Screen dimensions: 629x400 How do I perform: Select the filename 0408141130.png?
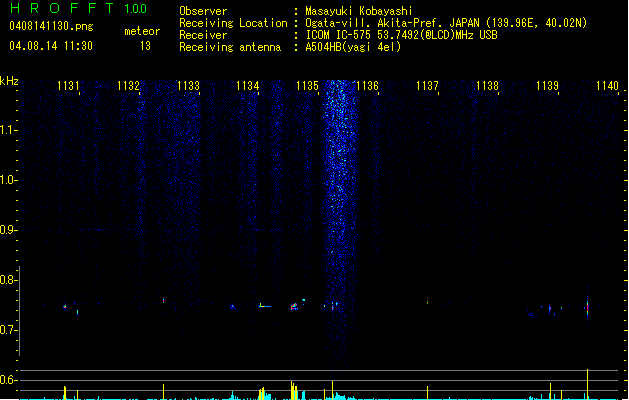pyautogui.click(x=51, y=26)
